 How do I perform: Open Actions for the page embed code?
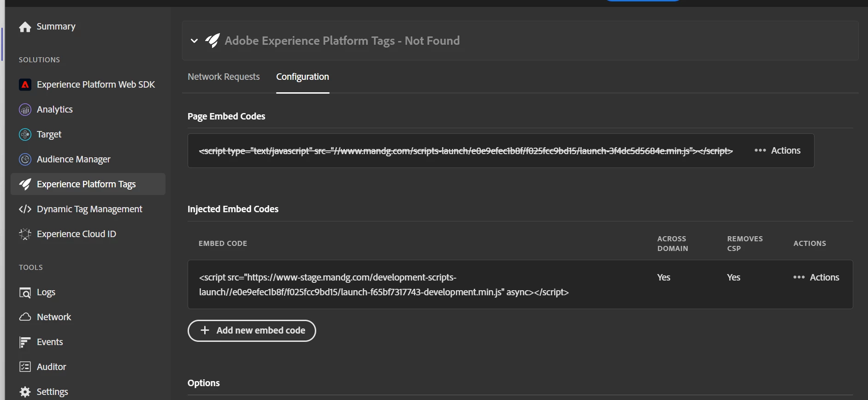click(x=778, y=150)
